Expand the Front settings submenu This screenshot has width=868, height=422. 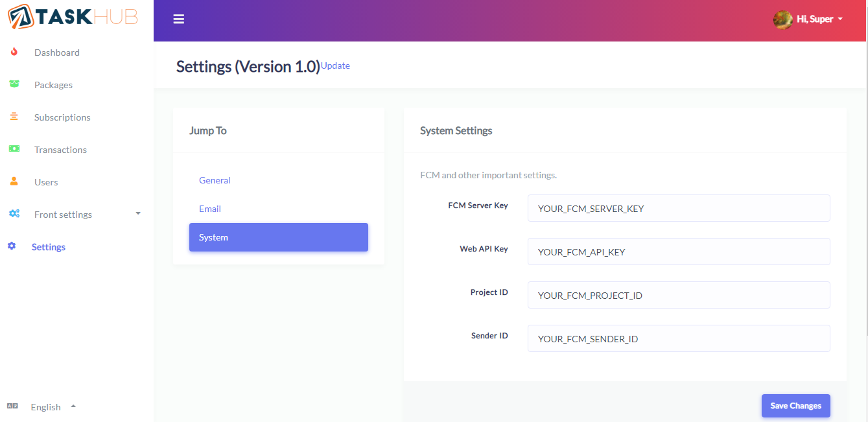click(137, 214)
